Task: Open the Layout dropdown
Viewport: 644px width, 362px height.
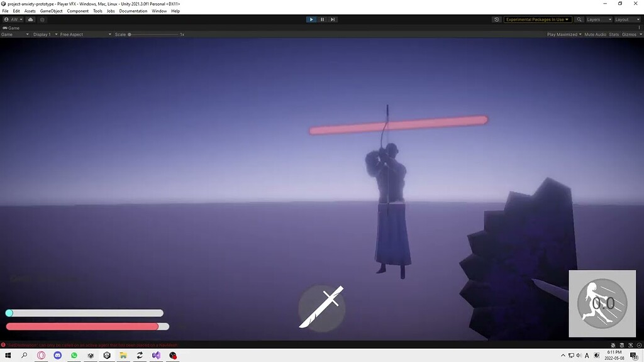Action: click(628, 19)
